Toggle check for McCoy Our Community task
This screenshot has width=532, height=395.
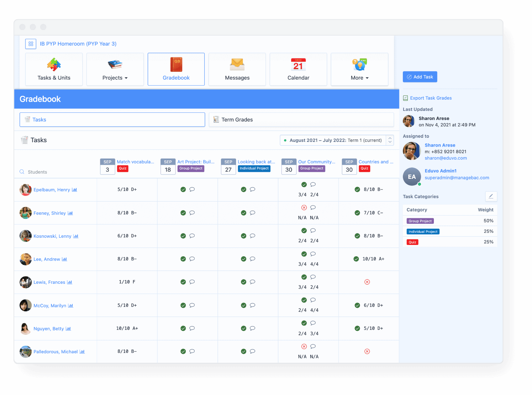tap(304, 300)
